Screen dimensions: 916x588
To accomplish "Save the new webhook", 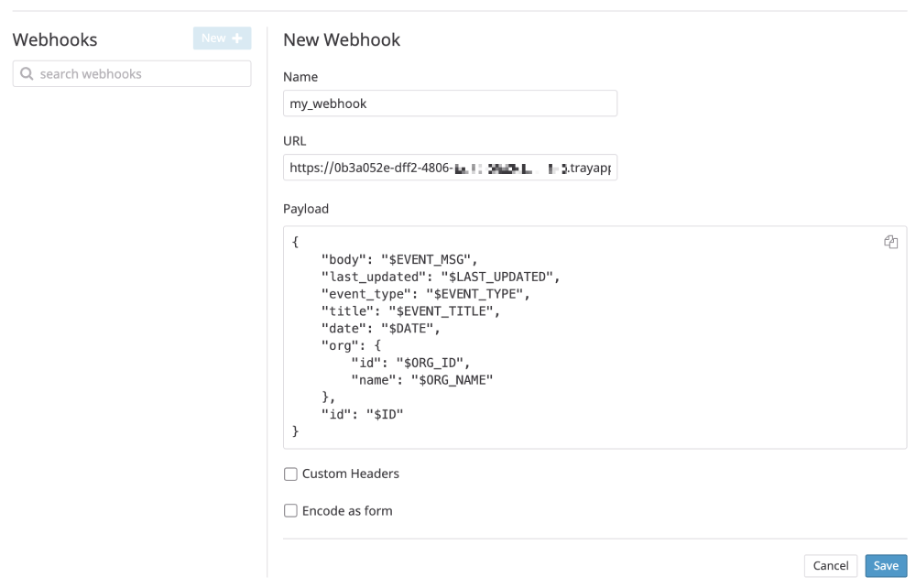I will pos(885,566).
